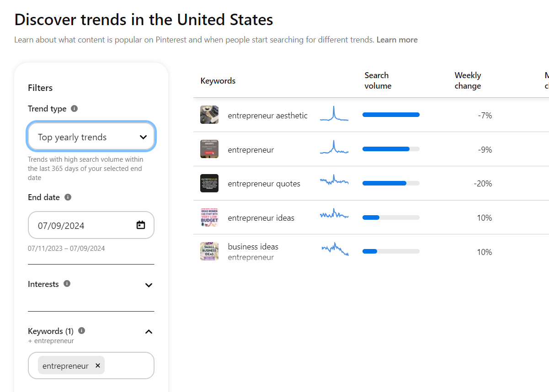
Task: Click the entrepreneur ideas thumbnail
Action: (x=209, y=217)
